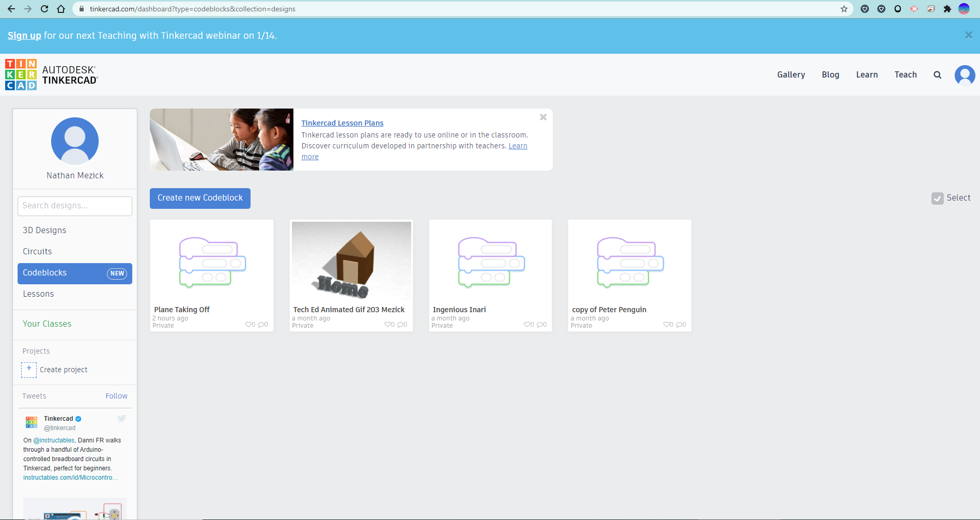Click the browser forward arrow

pos(28,9)
